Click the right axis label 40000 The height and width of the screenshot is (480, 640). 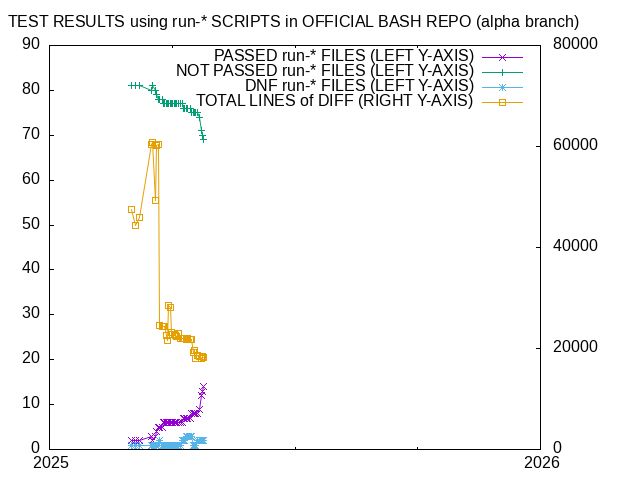tap(575, 246)
